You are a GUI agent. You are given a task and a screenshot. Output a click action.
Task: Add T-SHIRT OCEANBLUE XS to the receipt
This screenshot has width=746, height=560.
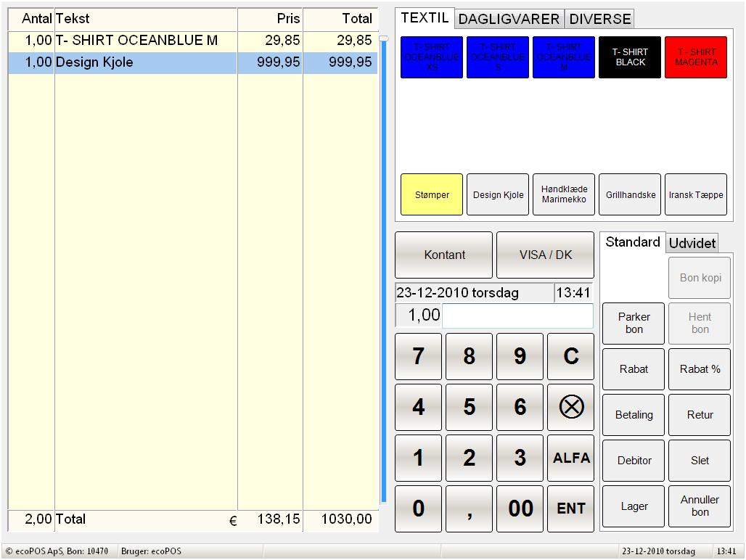(x=431, y=57)
